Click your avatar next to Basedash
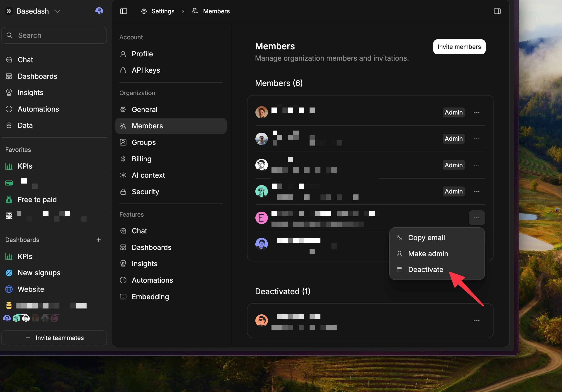 tap(99, 11)
